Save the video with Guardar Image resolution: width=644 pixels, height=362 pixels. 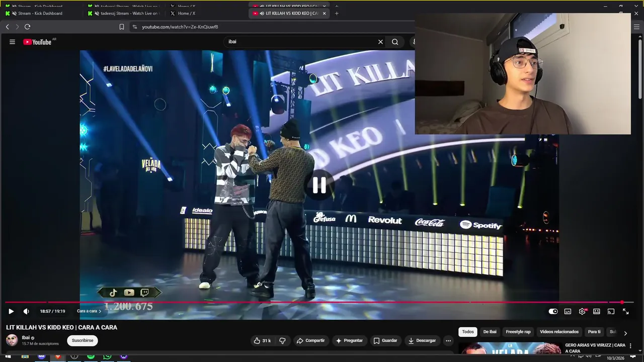pyautogui.click(x=385, y=340)
